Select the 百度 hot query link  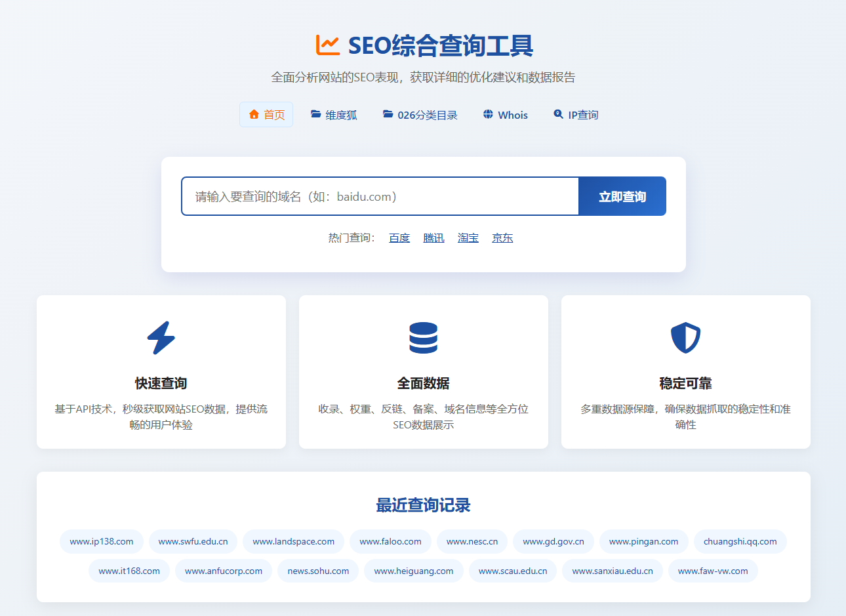coord(399,237)
